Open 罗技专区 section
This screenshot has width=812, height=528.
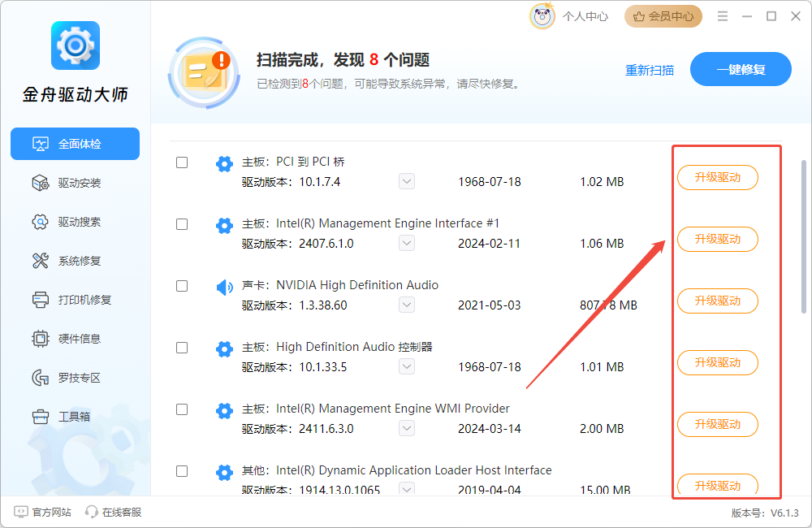67,377
